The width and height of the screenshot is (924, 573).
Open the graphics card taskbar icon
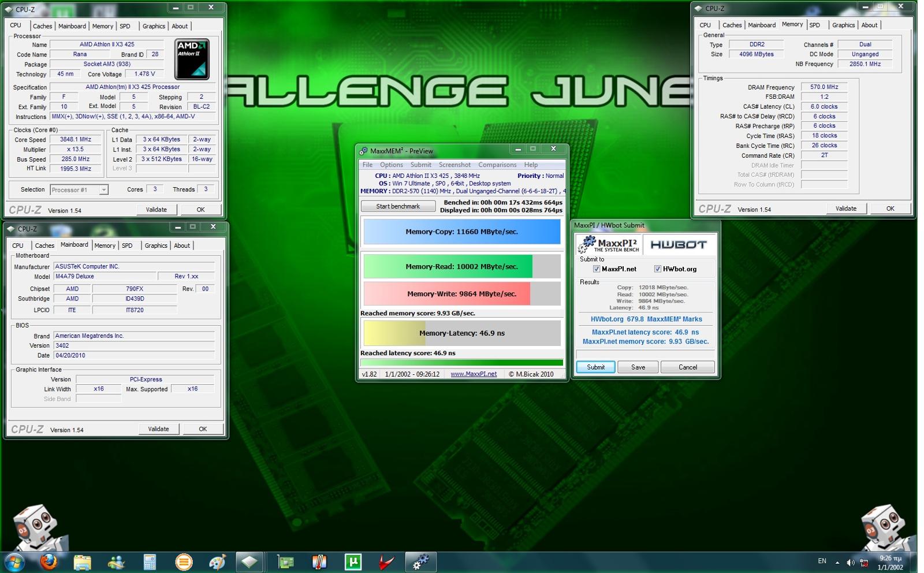285,562
